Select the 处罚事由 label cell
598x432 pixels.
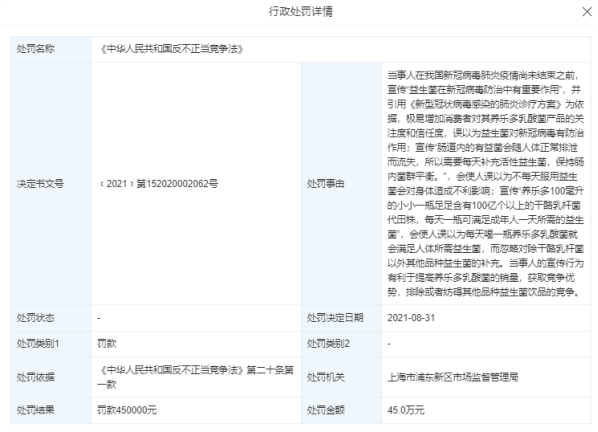(x=341, y=184)
